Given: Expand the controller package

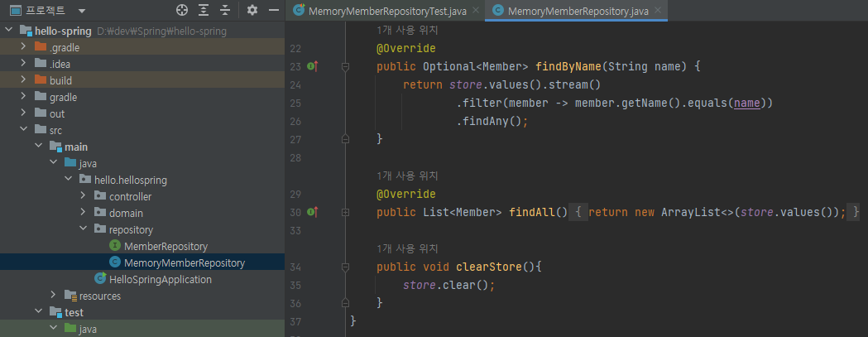Looking at the screenshot, I should point(83,196).
